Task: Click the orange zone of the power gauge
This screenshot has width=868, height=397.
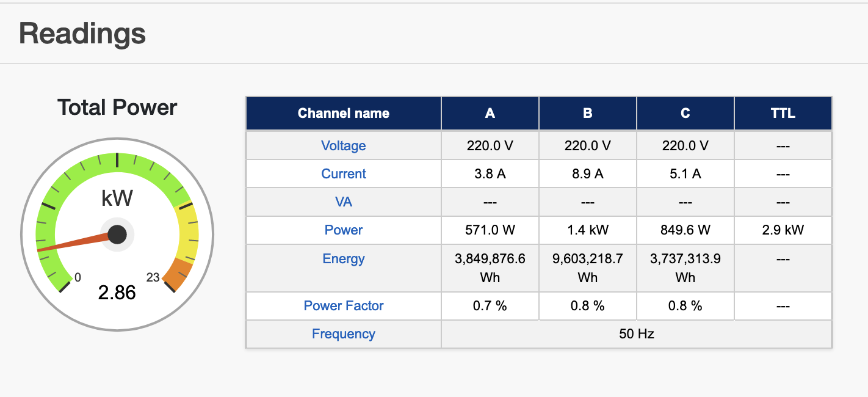Action: point(179,274)
